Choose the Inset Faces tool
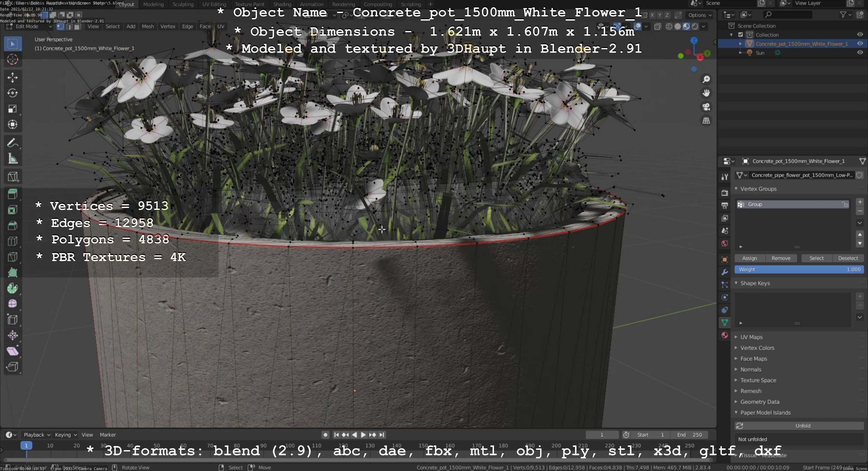The width and height of the screenshot is (868, 471). [13, 210]
